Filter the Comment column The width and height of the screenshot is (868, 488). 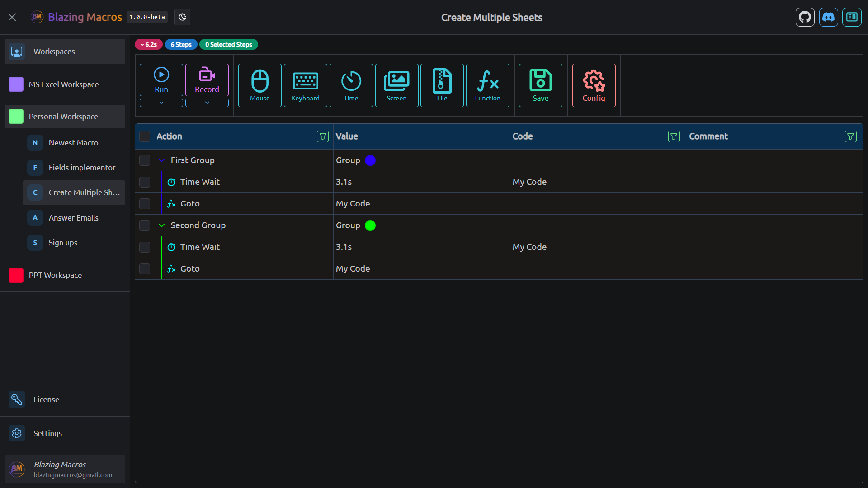pyautogui.click(x=851, y=136)
